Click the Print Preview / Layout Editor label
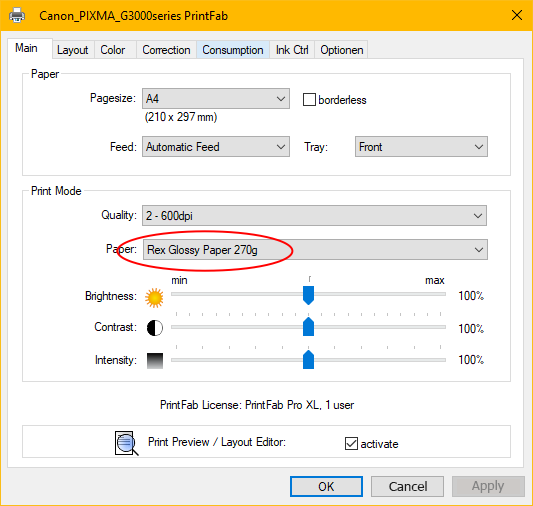This screenshot has height=506, width=533. (x=217, y=442)
